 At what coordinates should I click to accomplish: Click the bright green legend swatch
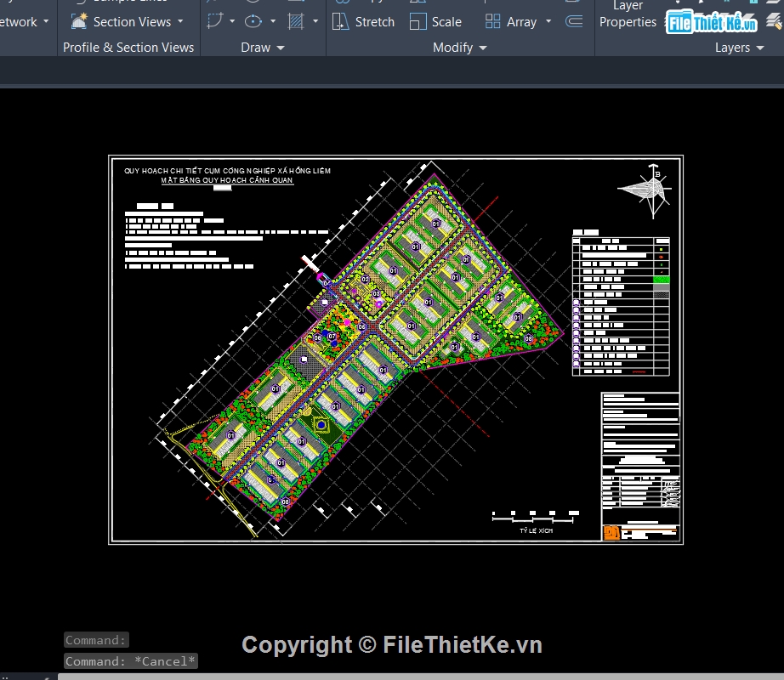coord(662,280)
